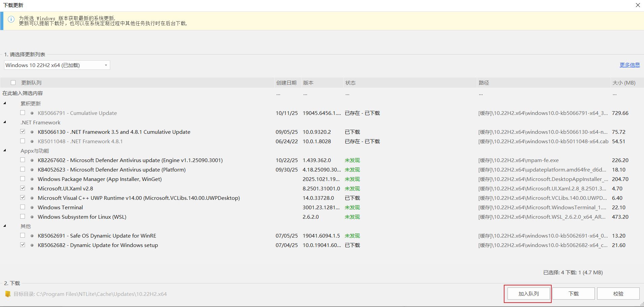Click the resize grip at window corner

click(641, 304)
